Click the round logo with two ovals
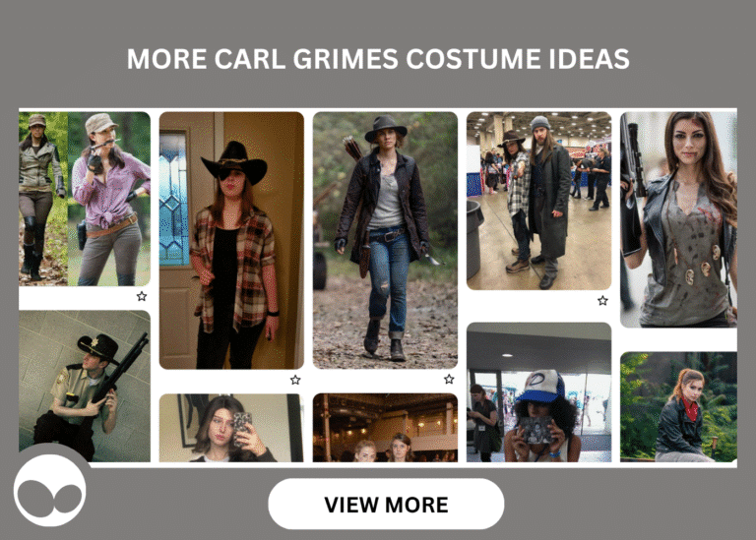Image resolution: width=756 pixels, height=540 pixels. 50,491
